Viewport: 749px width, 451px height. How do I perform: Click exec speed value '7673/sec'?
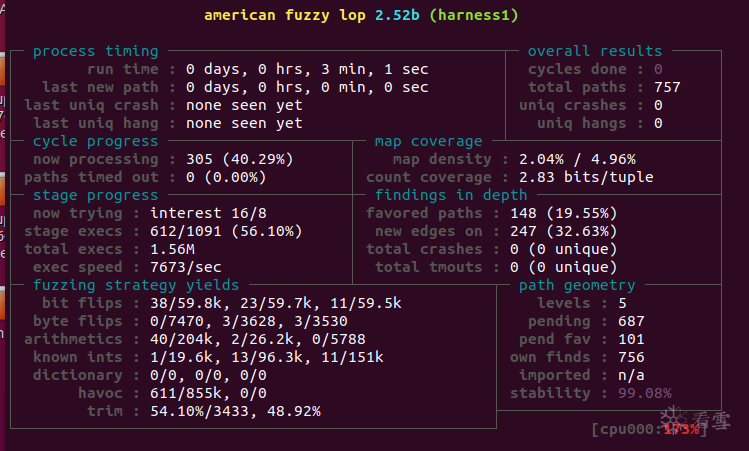186,267
